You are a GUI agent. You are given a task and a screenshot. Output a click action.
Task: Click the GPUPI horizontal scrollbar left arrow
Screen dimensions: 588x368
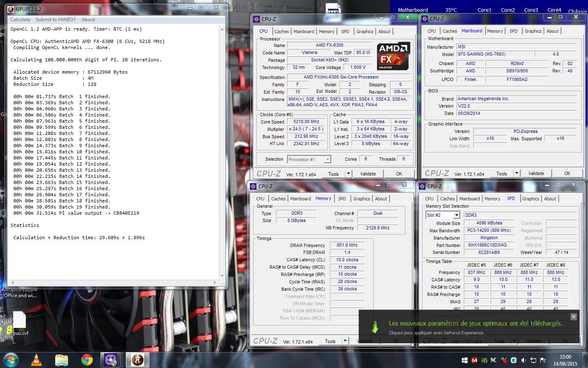12,283
